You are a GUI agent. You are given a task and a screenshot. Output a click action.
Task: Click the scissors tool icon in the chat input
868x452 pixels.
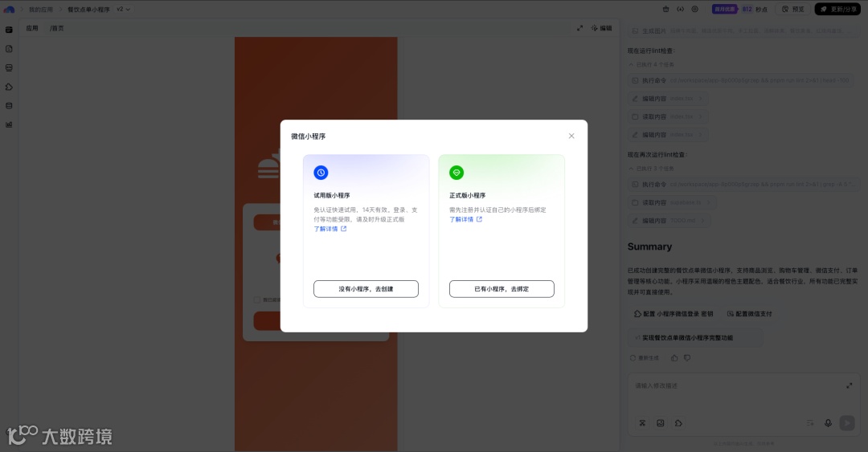(642, 423)
